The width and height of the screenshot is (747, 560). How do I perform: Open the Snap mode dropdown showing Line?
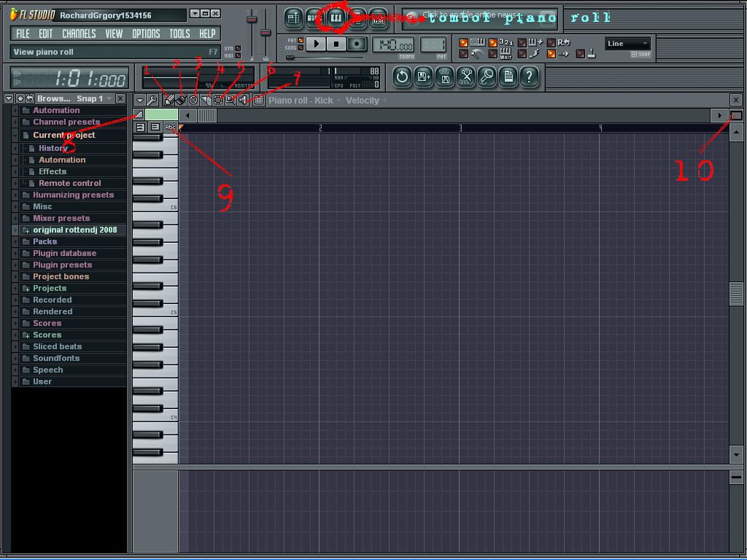click(x=627, y=43)
